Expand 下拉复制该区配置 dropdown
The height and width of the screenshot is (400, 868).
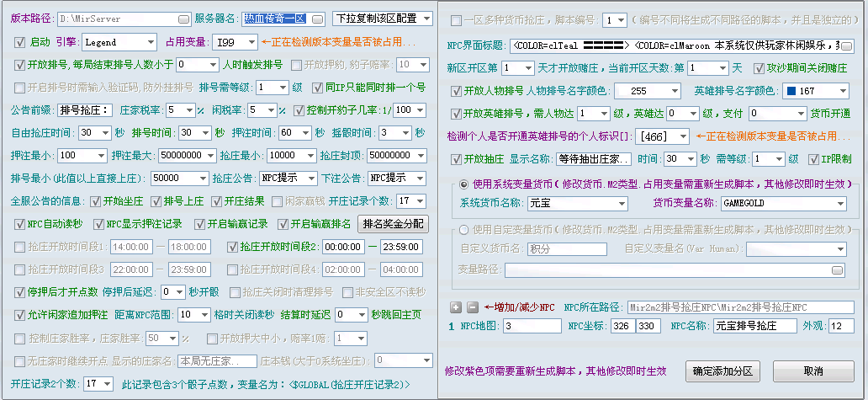tap(382, 19)
